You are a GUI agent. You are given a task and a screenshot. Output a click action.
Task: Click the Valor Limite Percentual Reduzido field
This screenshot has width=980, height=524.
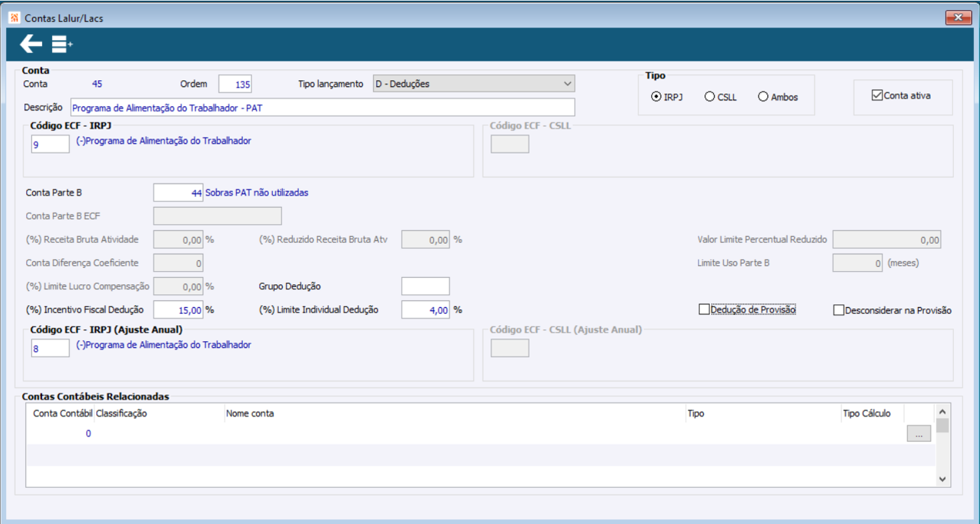coord(887,240)
